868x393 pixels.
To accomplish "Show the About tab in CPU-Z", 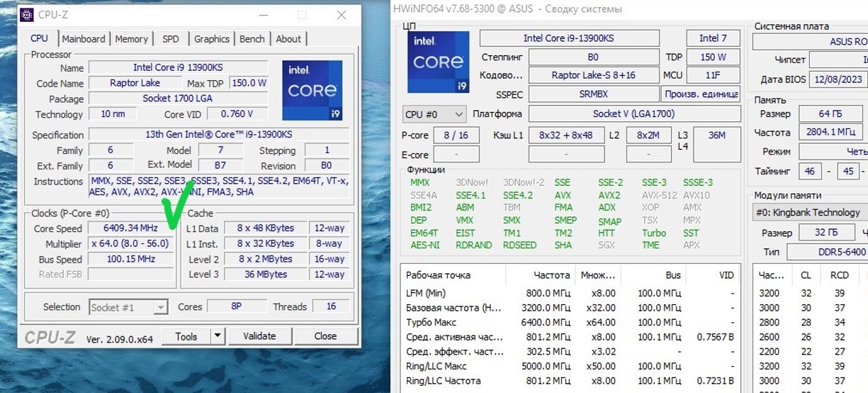I will coord(288,39).
